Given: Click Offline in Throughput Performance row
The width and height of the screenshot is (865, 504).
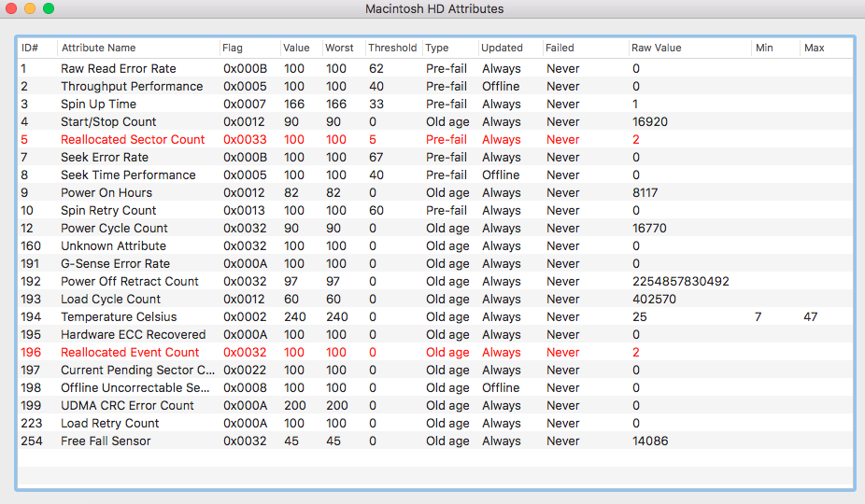Looking at the screenshot, I should pos(501,86).
